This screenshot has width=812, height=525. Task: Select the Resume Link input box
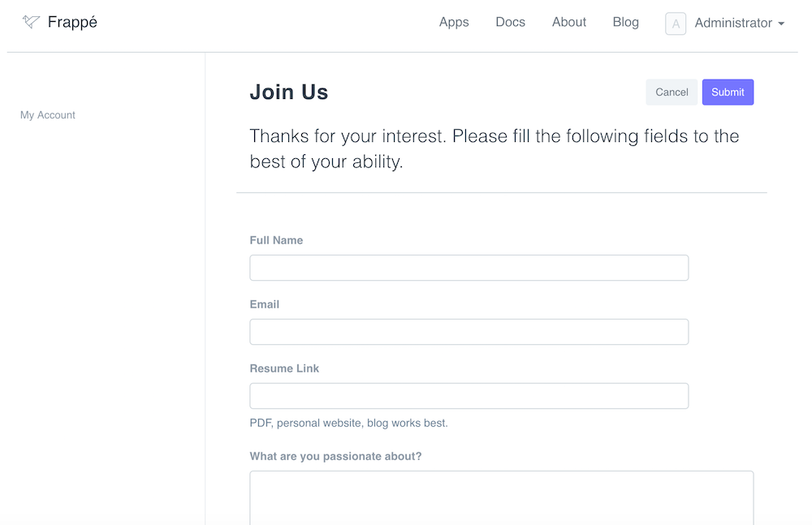pyautogui.click(x=469, y=395)
